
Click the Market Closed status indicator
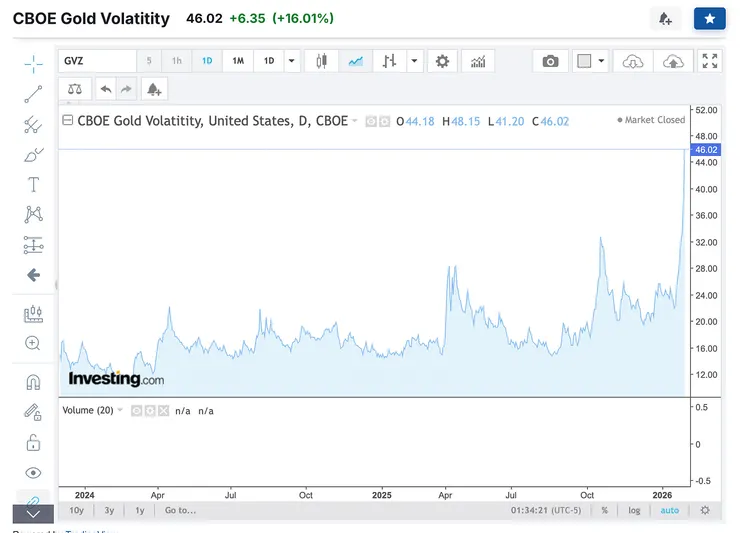point(651,120)
